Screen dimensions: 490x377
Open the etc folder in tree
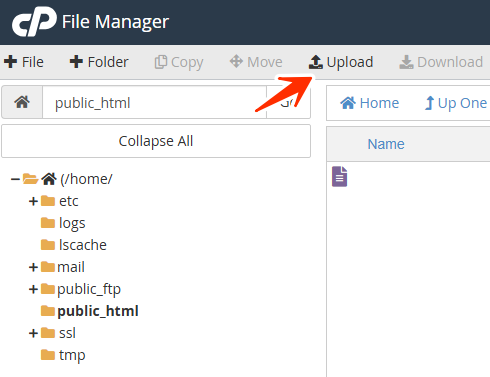pos(69,201)
